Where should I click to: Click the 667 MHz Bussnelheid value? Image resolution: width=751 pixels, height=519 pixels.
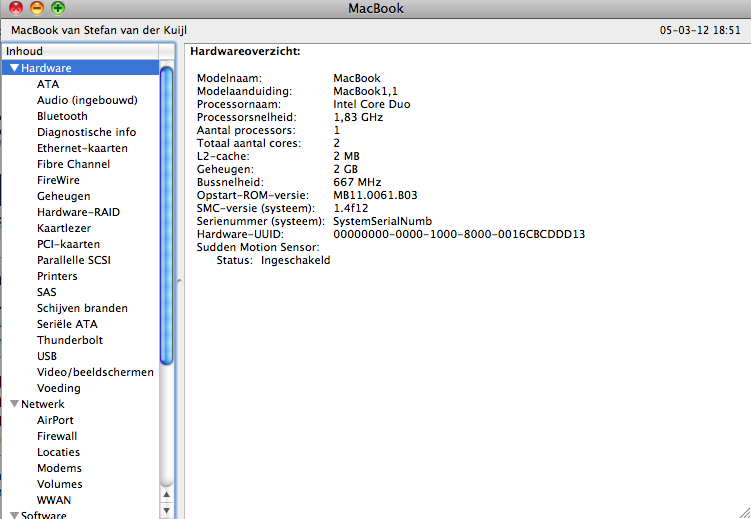click(x=357, y=182)
